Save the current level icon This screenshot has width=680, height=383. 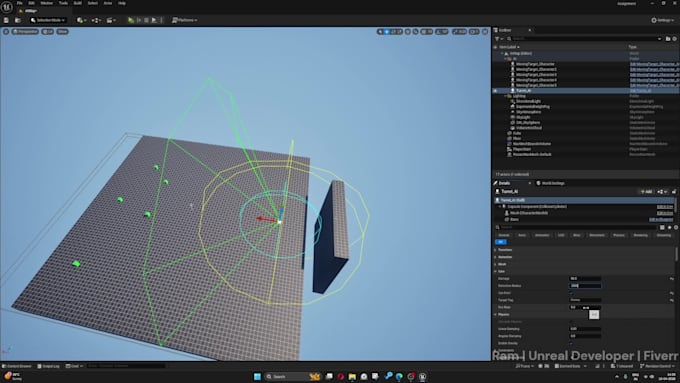coord(6,20)
